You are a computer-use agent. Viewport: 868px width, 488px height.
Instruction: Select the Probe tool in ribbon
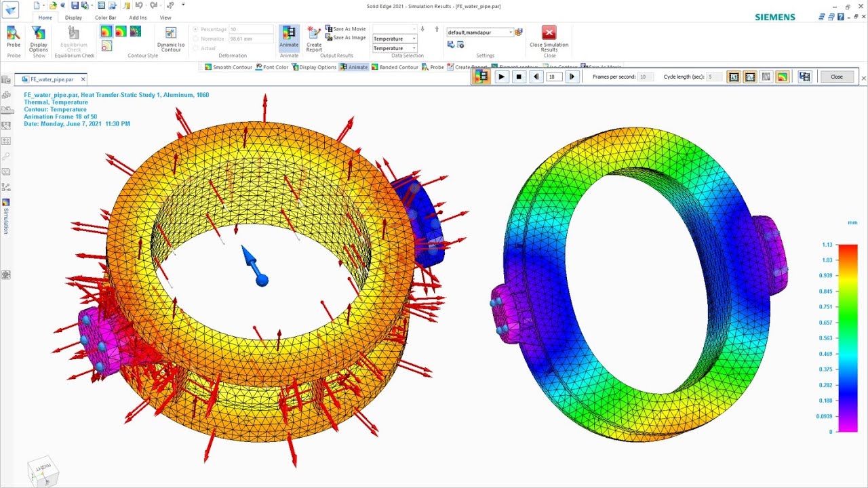pos(14,36)
